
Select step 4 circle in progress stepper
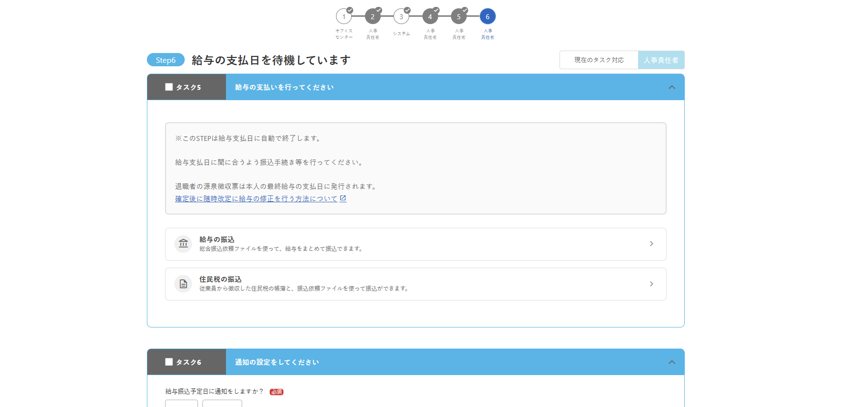pyautogui.click(x=430, y=17)
